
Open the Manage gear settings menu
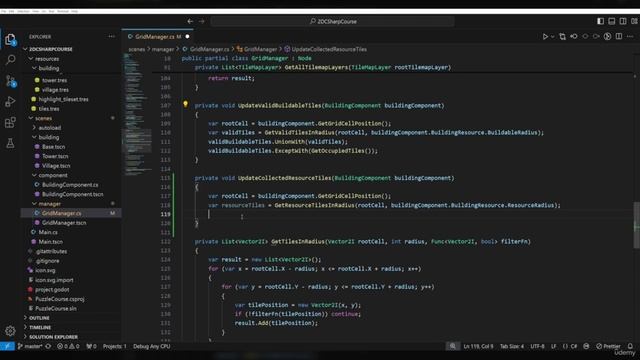[10, 331]
